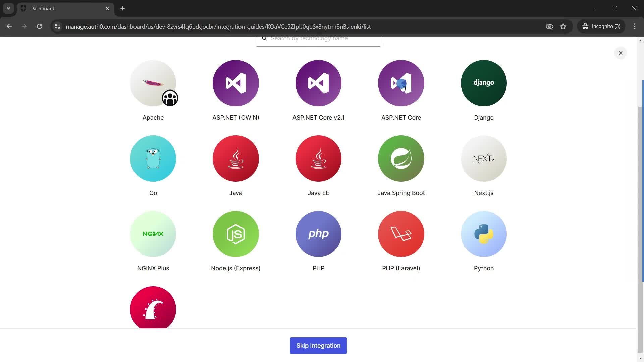Click the Next.js label text
The image size is (644, 362).
click(x=484, y=193)
